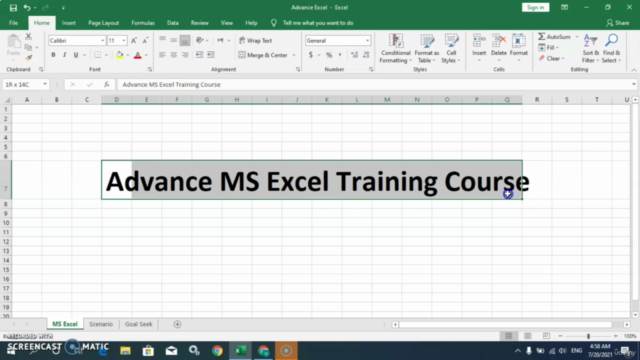Screen dimensions: 640x360
Task: Decrease font size with the smaller A icon
Action: point(145,40)
